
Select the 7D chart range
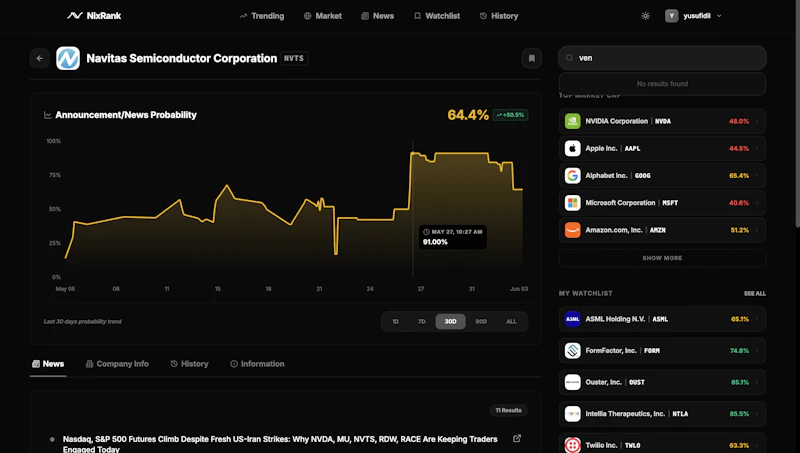click(421, 321)
